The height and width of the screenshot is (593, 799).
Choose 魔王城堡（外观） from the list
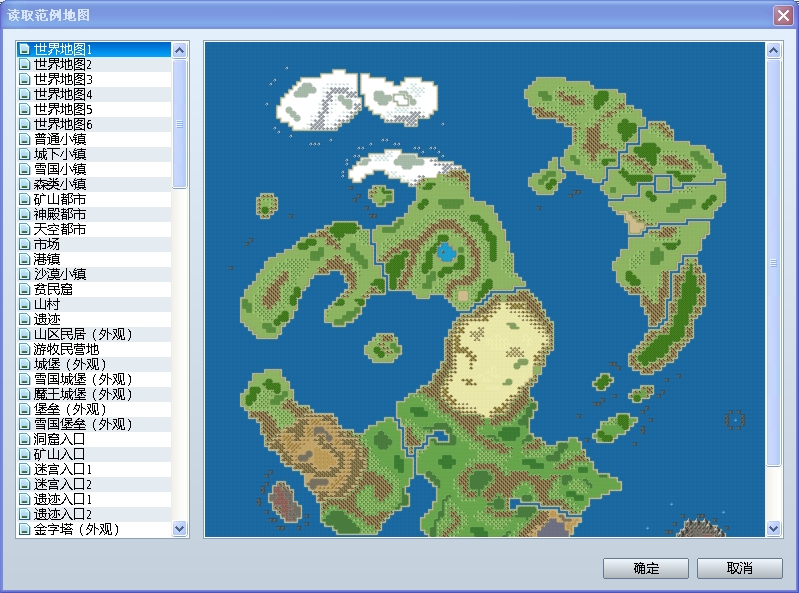(x=94, y=394)
